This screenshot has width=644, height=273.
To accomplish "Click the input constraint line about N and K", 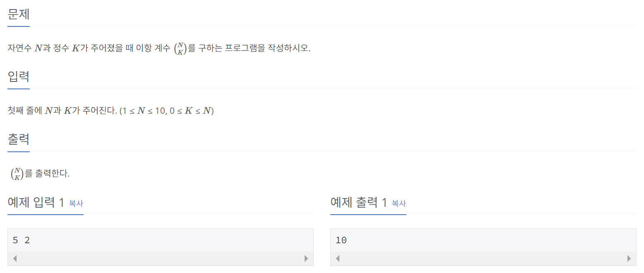I will (x=111, y=111).
